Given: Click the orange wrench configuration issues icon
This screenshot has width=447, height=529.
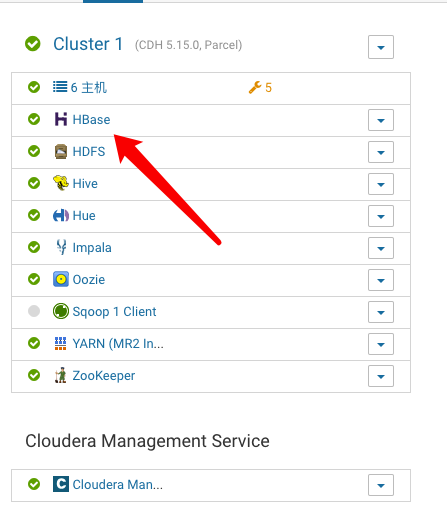Looking at the screenshot, I should click(255, 87).
